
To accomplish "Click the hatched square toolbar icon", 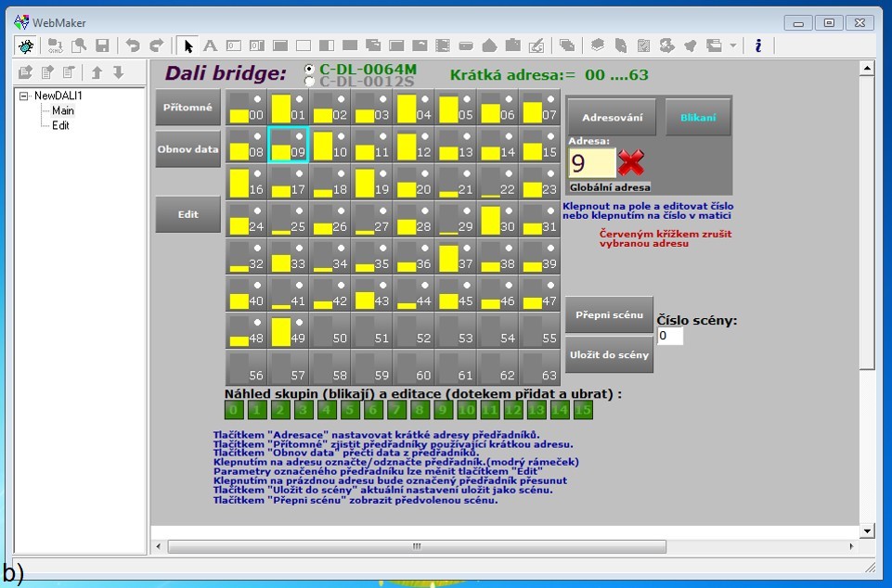I will coord(643,45).
